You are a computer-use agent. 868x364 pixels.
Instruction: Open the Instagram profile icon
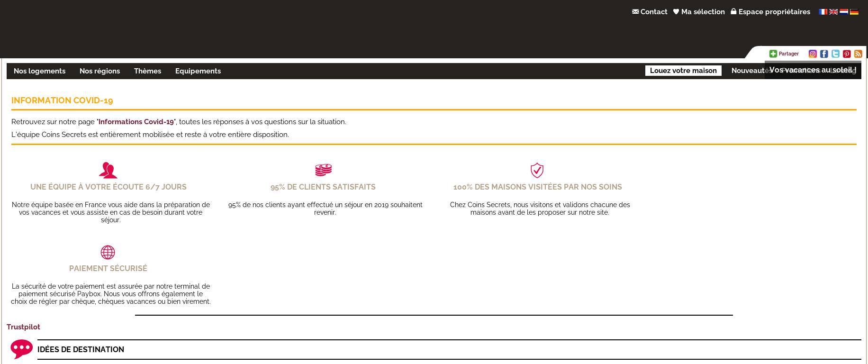click(x=813, y=54)
